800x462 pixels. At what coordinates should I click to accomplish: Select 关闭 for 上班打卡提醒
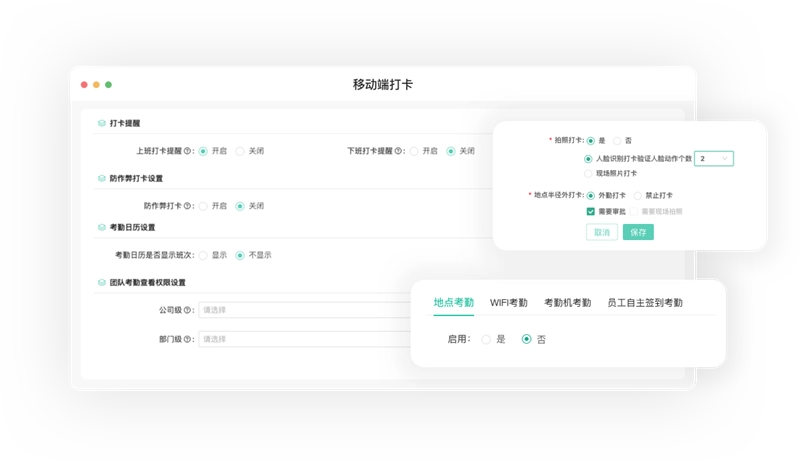pos(240,151)
